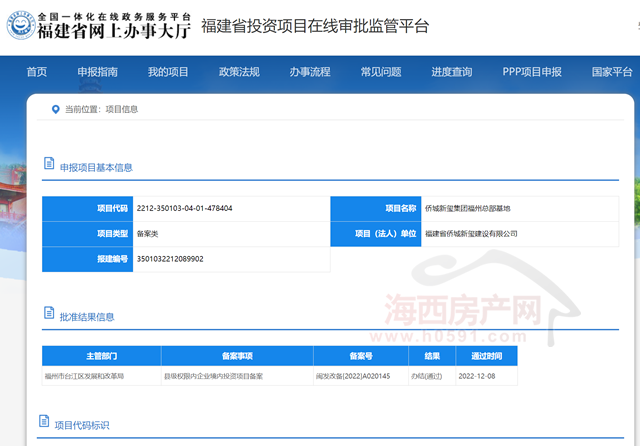The image size is (640, 446).
Task: Click the document icon beside 项目代码标识
Action: click(x=44, y=421)
